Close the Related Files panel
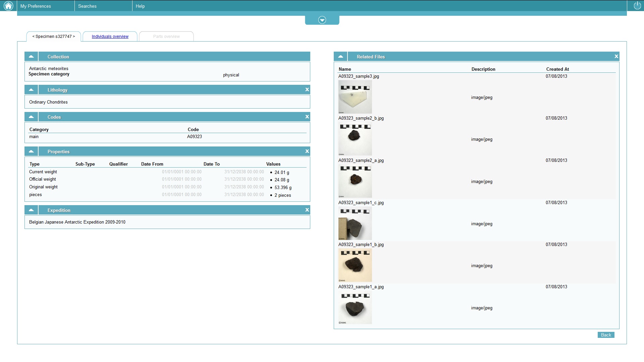The width and height of the screenshot is (644, 362). [616, 56]
